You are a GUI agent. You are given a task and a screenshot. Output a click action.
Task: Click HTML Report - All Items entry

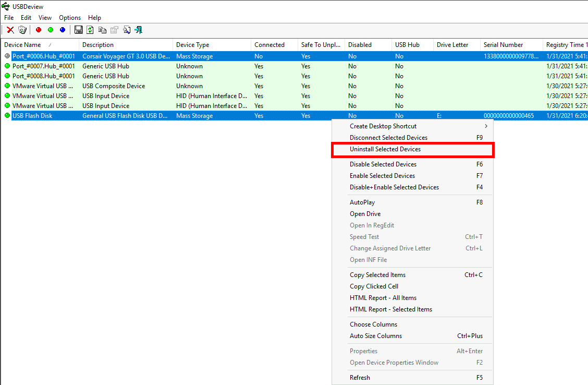383,297
